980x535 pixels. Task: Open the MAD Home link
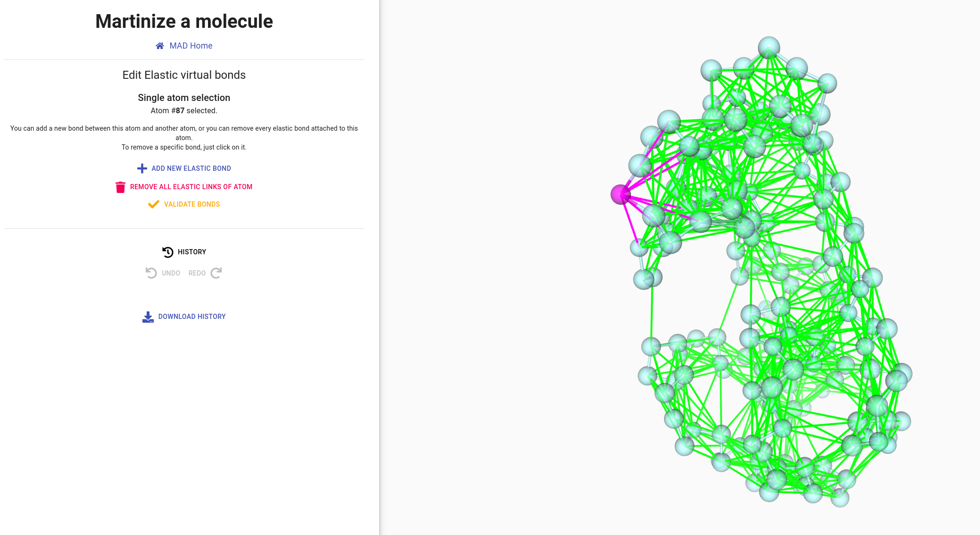[x=191, y=46]
